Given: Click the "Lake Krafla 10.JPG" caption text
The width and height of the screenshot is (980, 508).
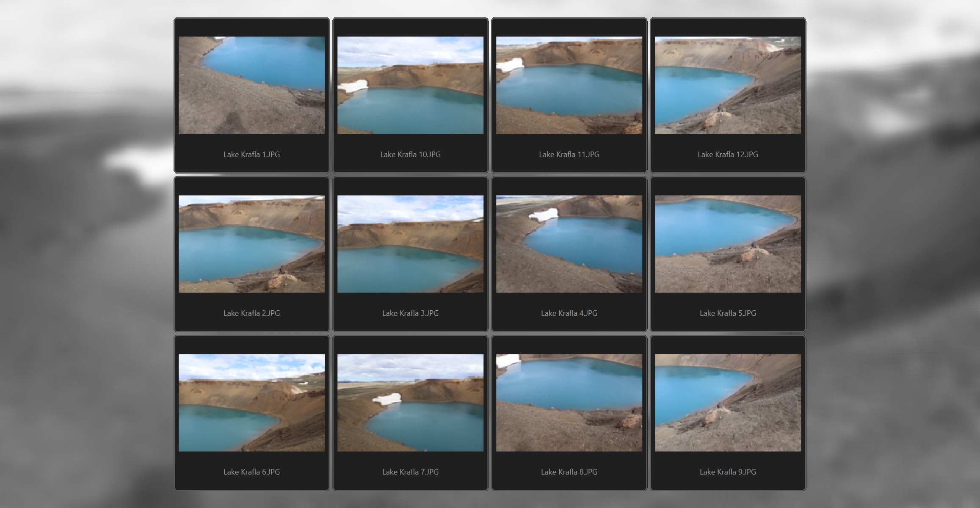Looking at the screenshot, I should [x=410, y=155].
